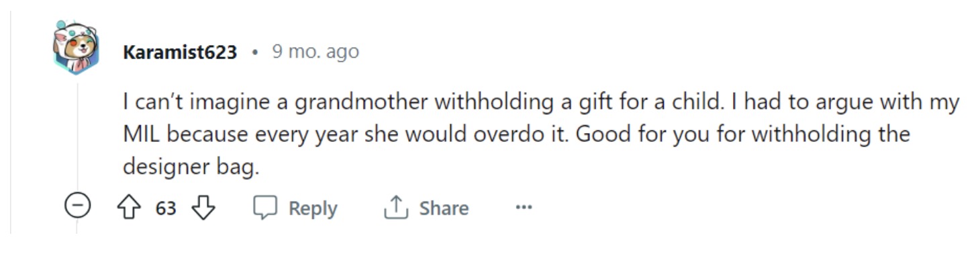Viewport: 980px width, 258px height.
Task: Open the Karamist623 user profile link
Action: point(180,52)
